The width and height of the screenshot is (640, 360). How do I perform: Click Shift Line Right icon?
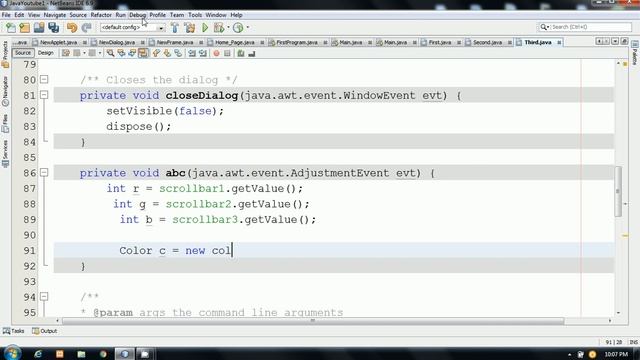coord(202,53)
